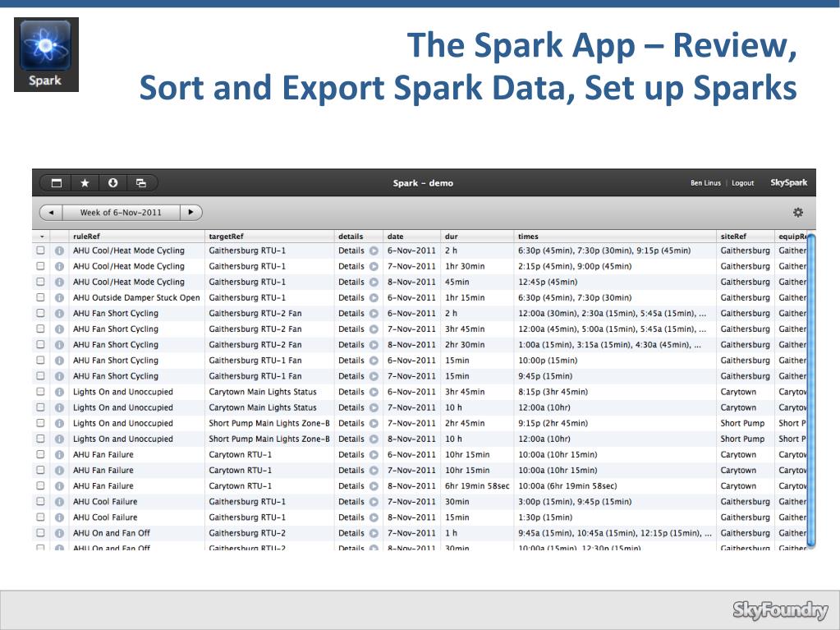Select '12:45p (45min)' times cell
840x630 pixels.
click(548, 282)
